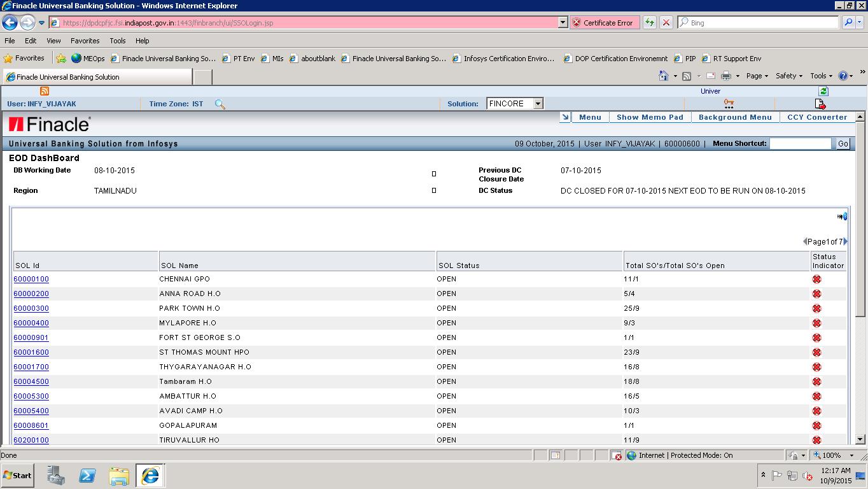Viewport: 868px width, 489px height.
Task: Open the MEOps favorites bookmark
Action: [x=88, y=58]
